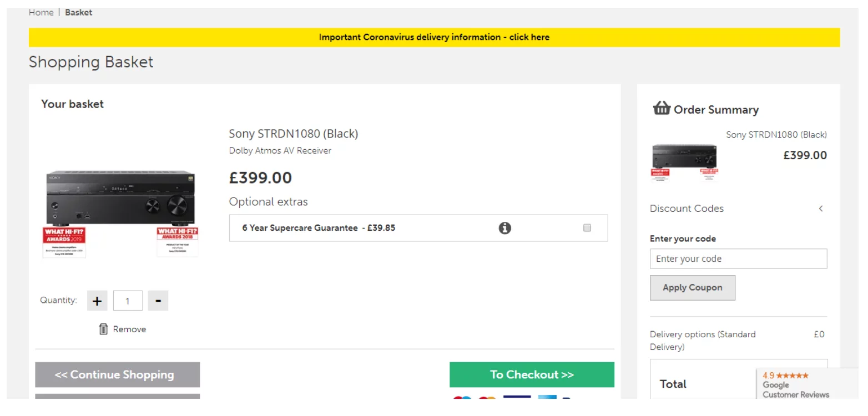Click the info icon for Supercare Guarantee
The width and height of the screenshot is (868, 416).
(x=504, y=228)
